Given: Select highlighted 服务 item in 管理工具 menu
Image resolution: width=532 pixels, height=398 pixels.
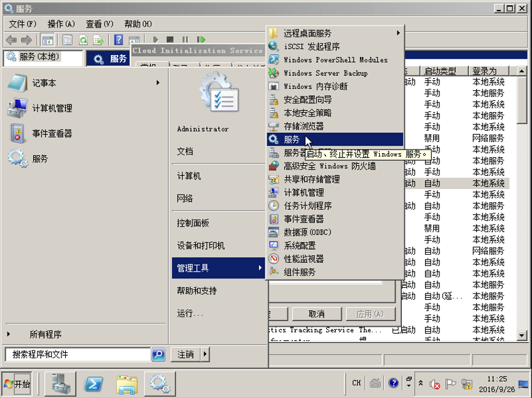Looking at the screenshot, I should 335,140.
